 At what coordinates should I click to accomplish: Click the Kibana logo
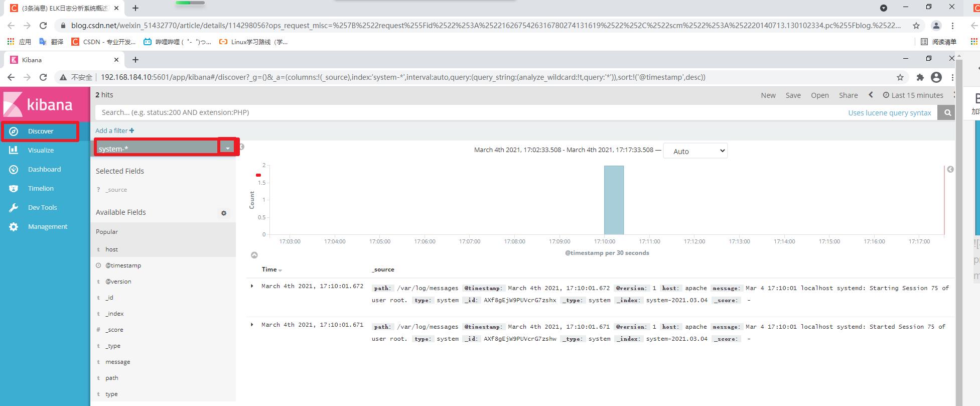pyautogui.click(x=39, y=104)
